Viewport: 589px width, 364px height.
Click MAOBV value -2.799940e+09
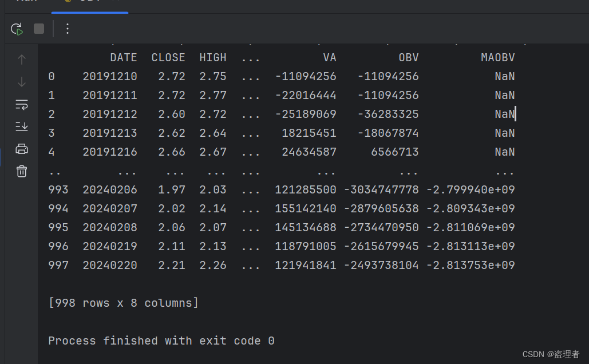pos(471,189)
